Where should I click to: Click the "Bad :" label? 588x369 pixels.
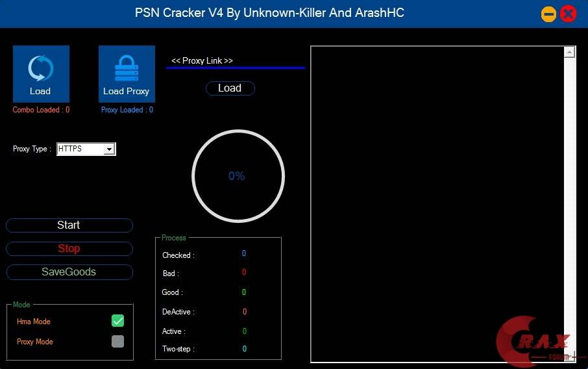pyautogui.click(x=171, y=274)
